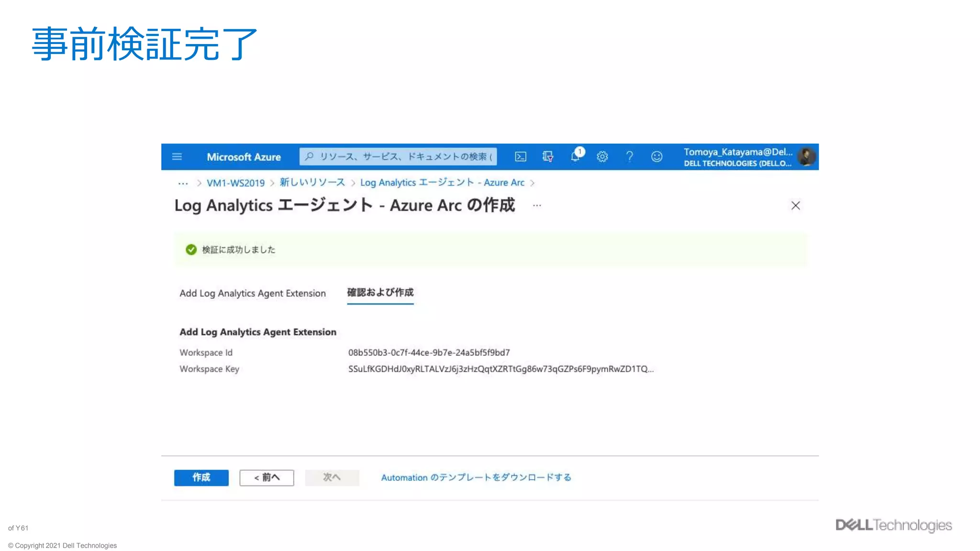Viewport: 980px width, 551px height.
Task: Click the Workspace Key label
Action: tap(209, 369)
